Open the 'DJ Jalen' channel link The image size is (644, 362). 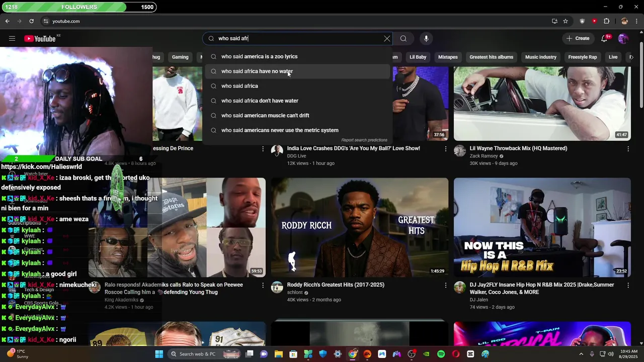tap(479, 300)
